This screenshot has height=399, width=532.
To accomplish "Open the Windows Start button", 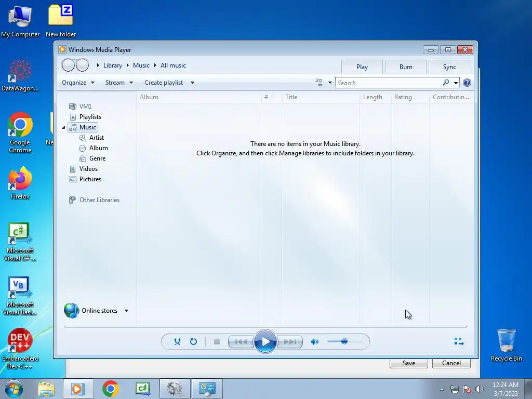I will (14, 389).
